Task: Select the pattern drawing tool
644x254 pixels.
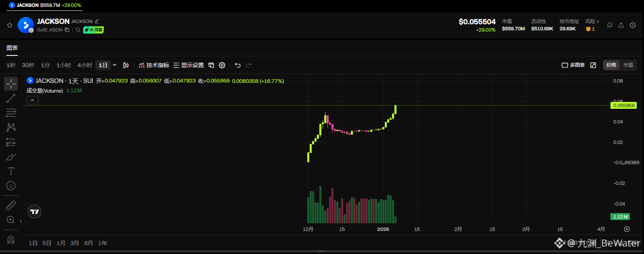Action: tap(11, 127)
